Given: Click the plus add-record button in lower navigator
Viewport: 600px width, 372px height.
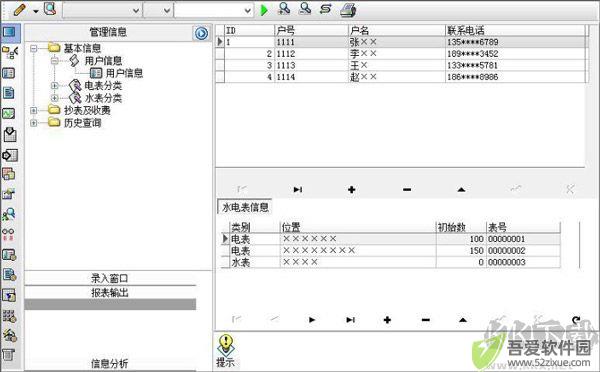Looking at the screenshot, I should tap(387, 320).
